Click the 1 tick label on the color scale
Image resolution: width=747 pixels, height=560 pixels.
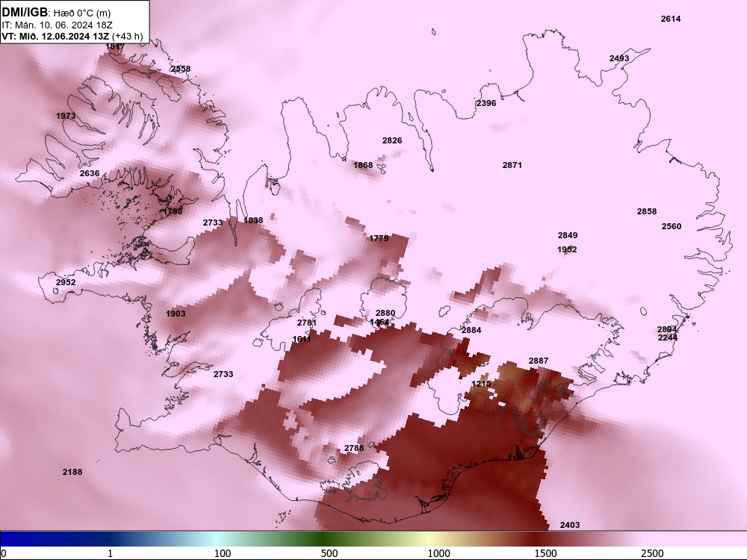pyautogui.click(x=110, y=553)
